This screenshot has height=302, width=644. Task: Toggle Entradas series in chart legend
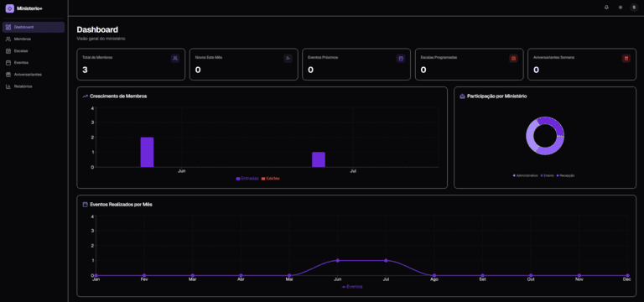pyautogui.click(x=247, y=179)
